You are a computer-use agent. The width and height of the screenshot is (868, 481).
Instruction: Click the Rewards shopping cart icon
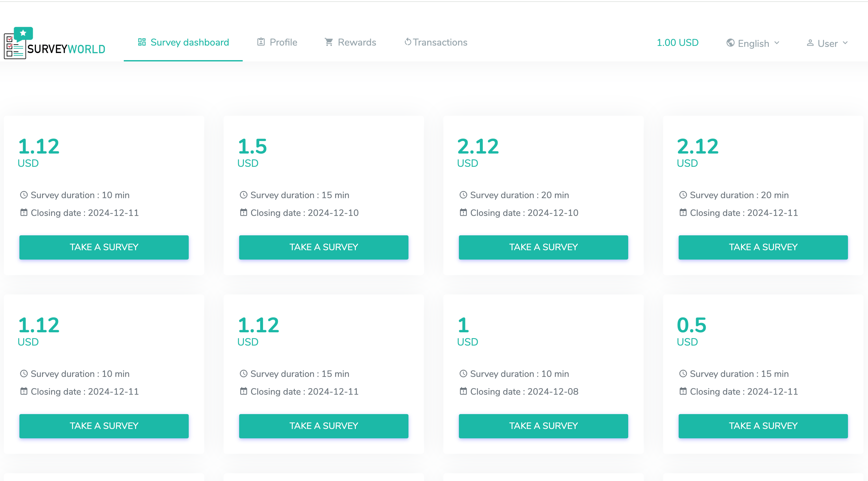pos(329,42)
